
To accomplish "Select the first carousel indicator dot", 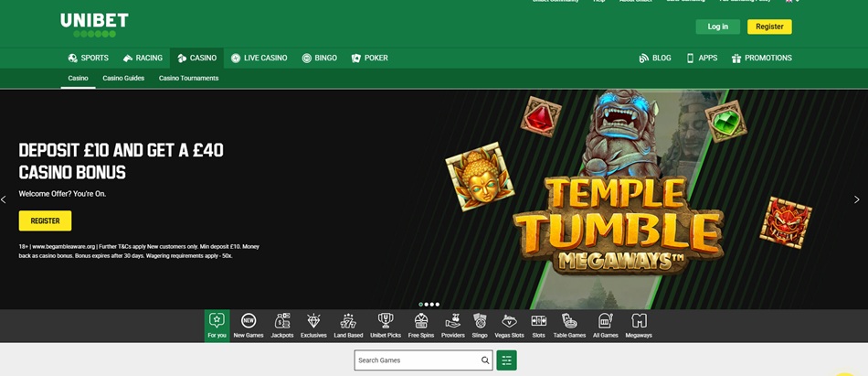I will [420, 305].
